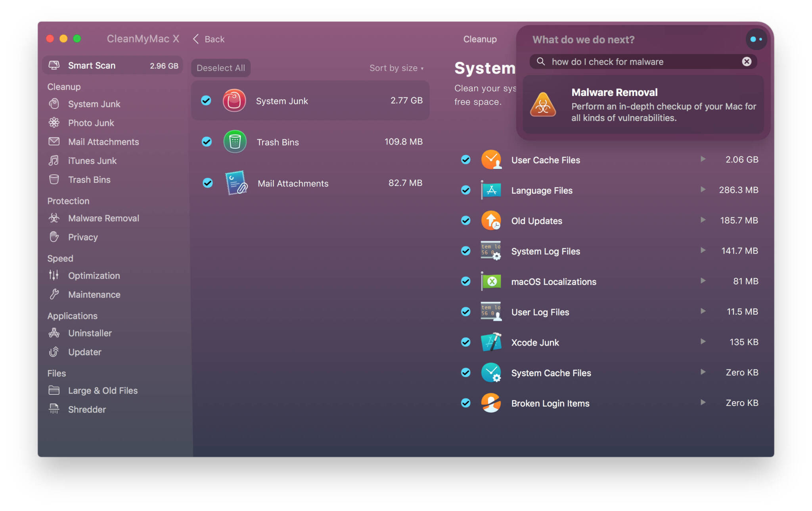The height and width of the screenshot is (511, 812).
Task: Uncheck the Mail Attachments category checkbox
Action: [207, 183]
